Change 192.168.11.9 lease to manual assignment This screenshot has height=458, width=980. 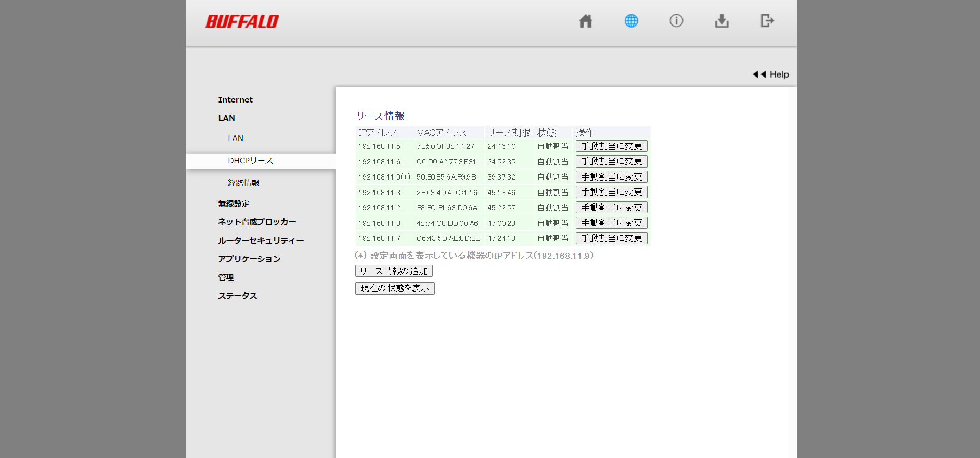(x=611, y=177)
